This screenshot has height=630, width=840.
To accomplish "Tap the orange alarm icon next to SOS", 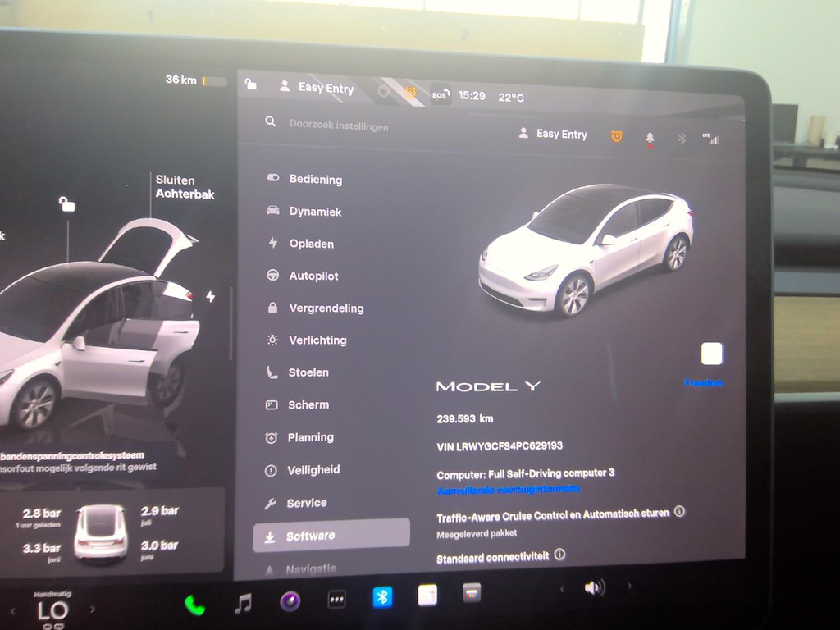I will click(x=410, y=93).
